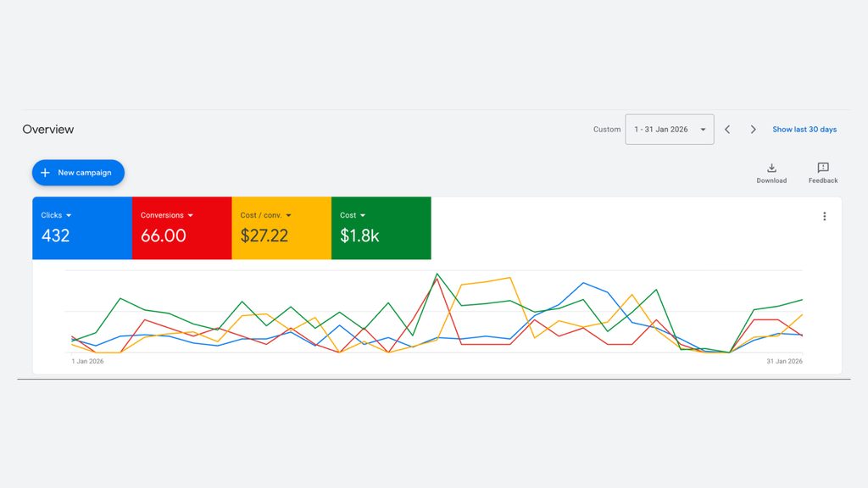
Task: Select the $27.22 cost per conversion value
Action: point(264,236)
